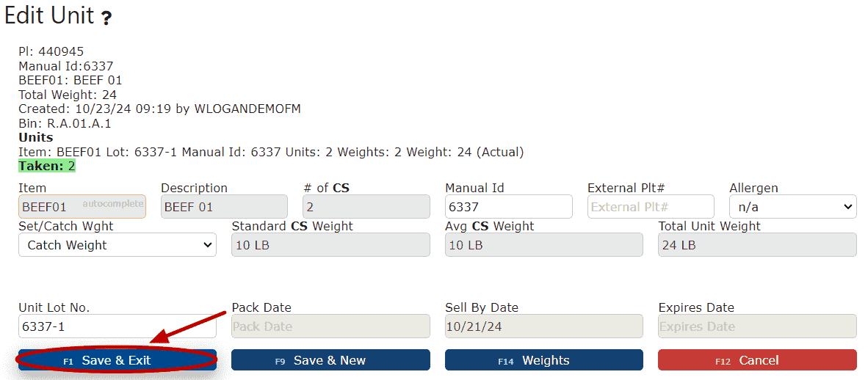The height and width of the screenshot is (380, 868).
Task: Click the Save & New button
Action: (x=330, y=361)
